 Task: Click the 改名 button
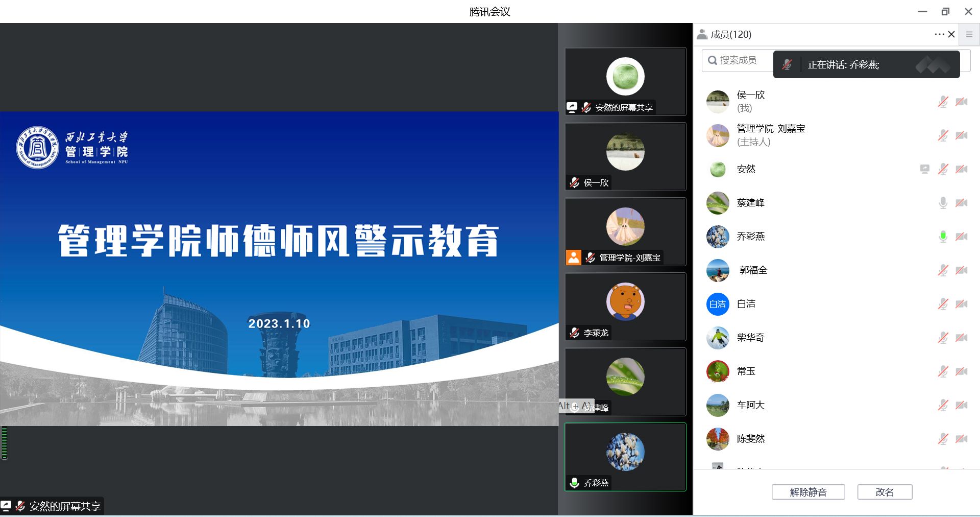885,492
